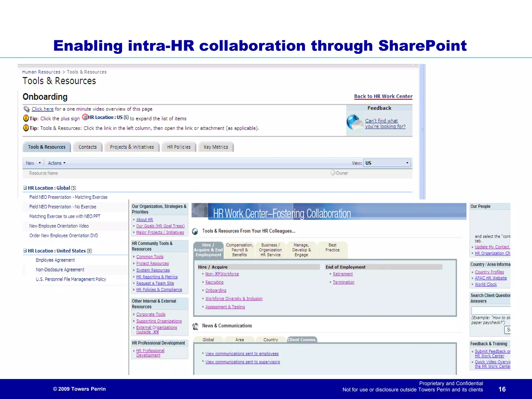Open the Common Tools link
532x399 pixels.
[x=150, y=257]
